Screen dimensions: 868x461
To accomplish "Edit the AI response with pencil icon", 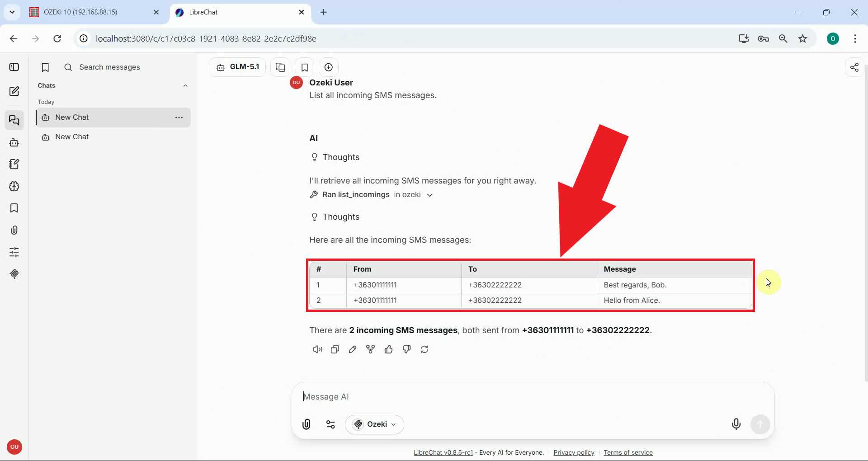I will click(x=353, y=349).
